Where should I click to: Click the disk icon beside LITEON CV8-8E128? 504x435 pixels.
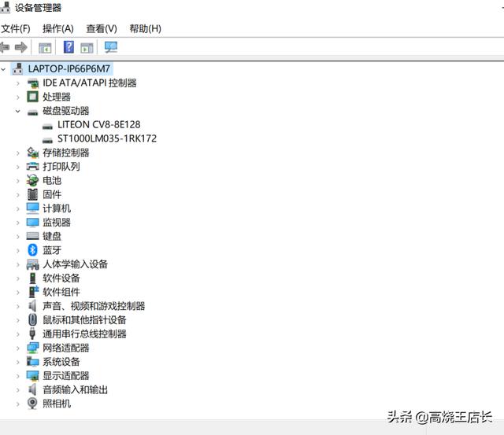[47, 126]
